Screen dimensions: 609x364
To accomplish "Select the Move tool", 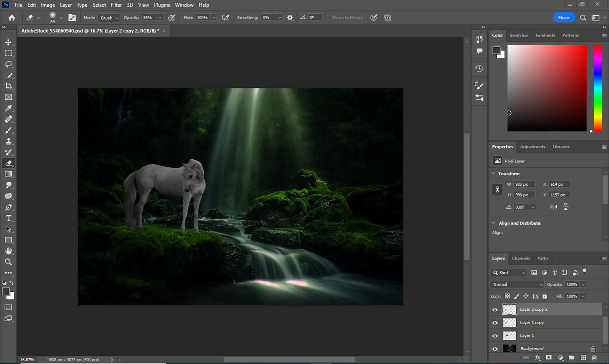I will [9, 42].
